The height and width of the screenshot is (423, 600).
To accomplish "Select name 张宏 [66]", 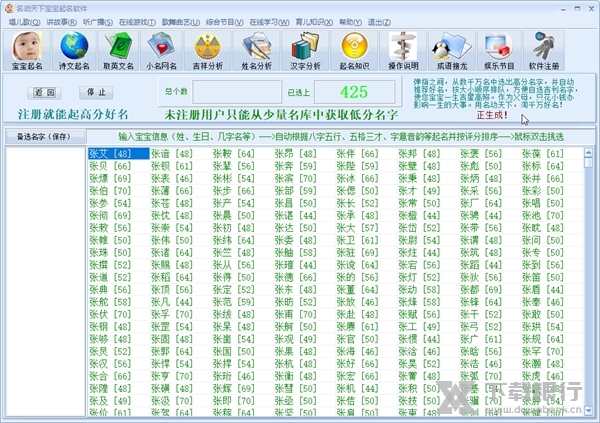I will [357, 376].
